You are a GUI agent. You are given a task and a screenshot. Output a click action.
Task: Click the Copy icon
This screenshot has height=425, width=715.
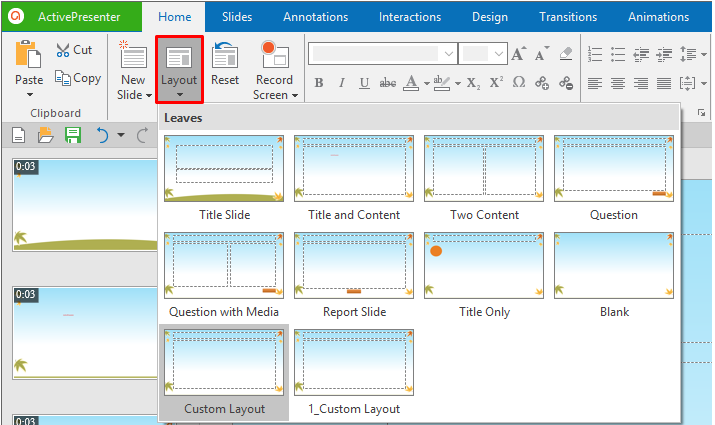click(x=63, y=78)
